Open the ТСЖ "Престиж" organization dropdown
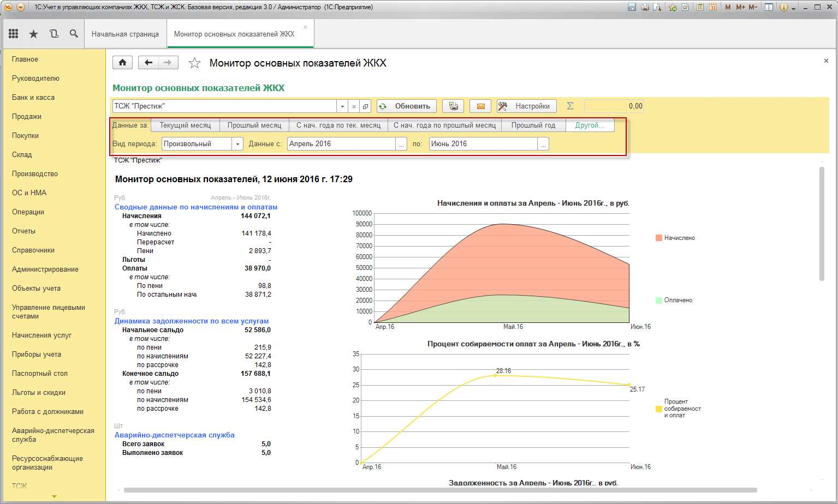The width and height of the screenshot is (838, 504). click(342, 106)
